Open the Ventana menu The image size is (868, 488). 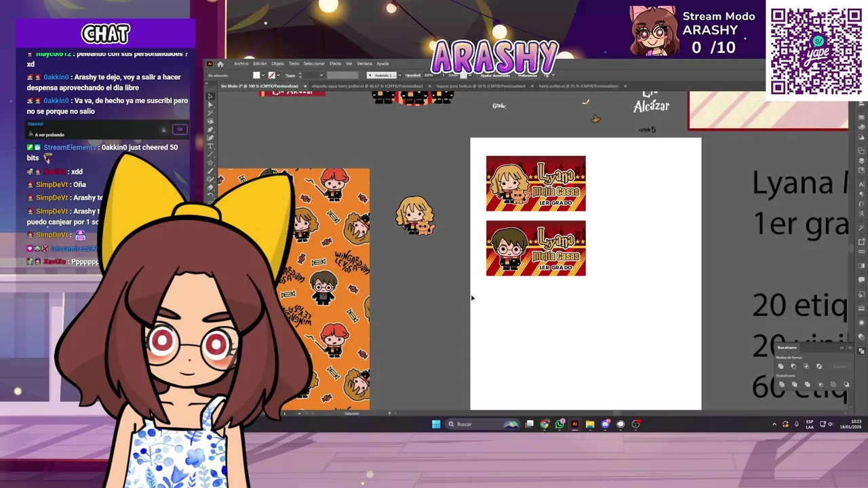pos(365,64)
